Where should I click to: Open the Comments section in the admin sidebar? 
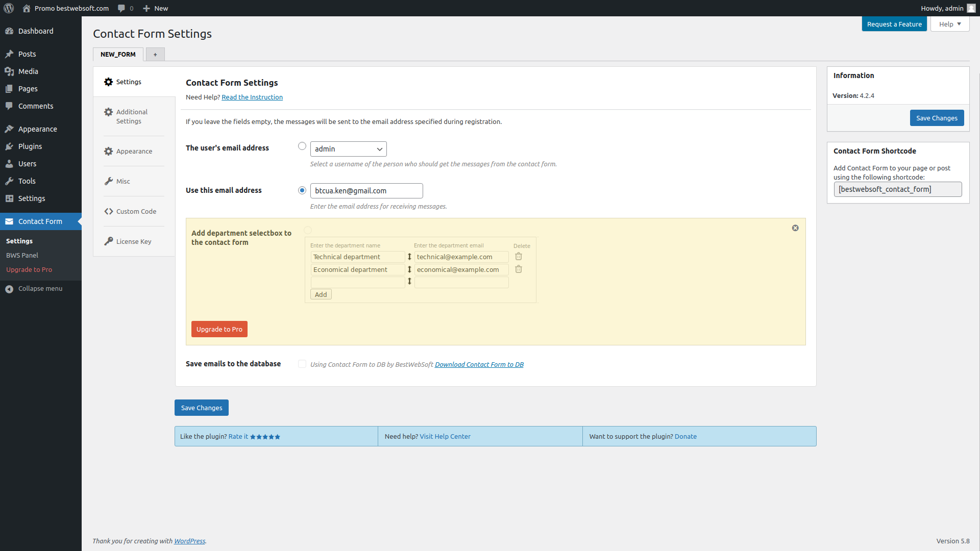click(x=35, y=106)
